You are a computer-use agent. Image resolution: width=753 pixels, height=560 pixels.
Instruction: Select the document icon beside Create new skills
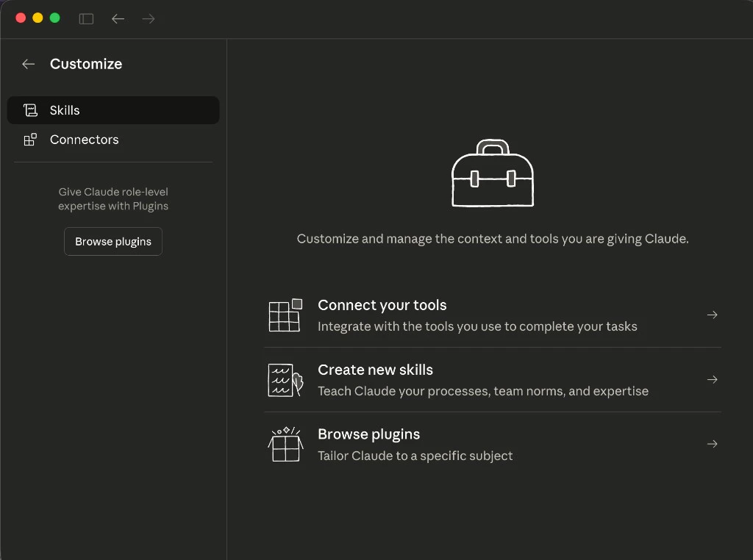point(285,379)
